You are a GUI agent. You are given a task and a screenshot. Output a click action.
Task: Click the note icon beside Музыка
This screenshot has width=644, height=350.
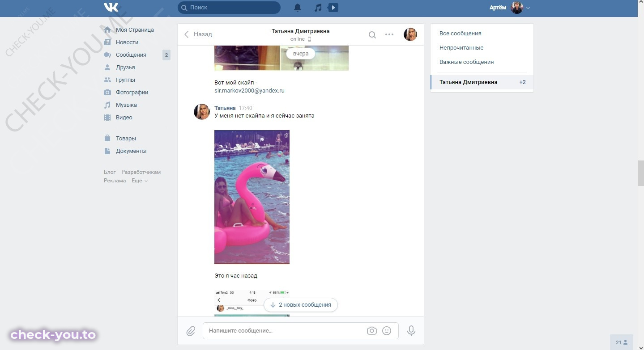pos(107,105)
